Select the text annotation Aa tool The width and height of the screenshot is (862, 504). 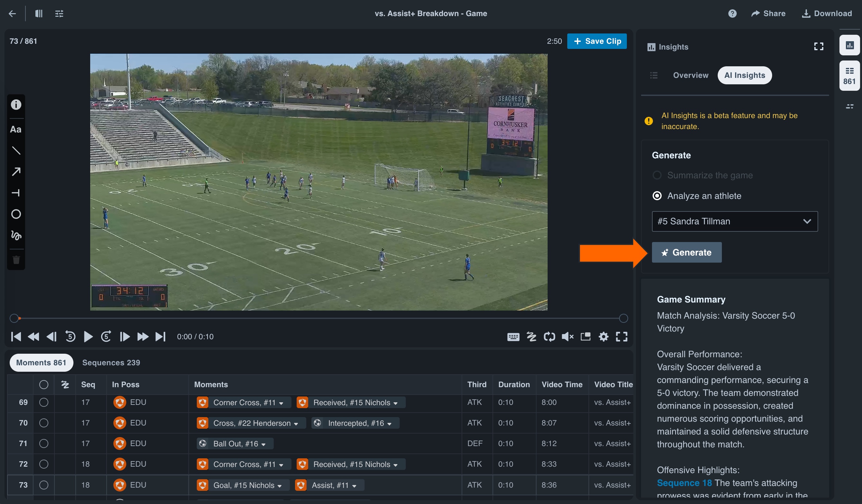(16, 129)
